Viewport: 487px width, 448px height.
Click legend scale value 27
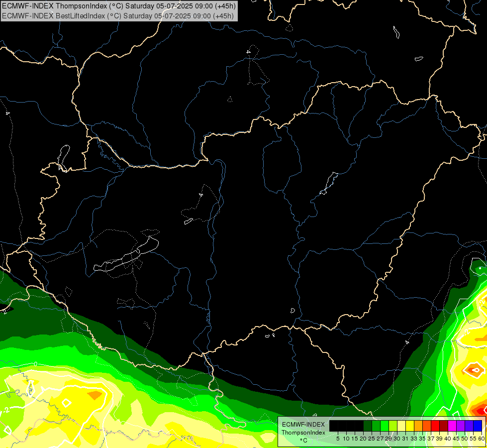(380, 439)
